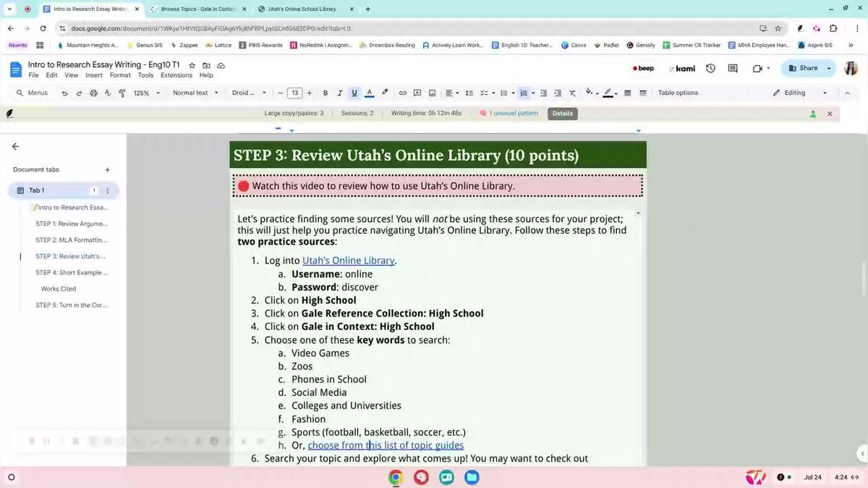
Task: Click the Menus search box
Action: pos(33,93)
